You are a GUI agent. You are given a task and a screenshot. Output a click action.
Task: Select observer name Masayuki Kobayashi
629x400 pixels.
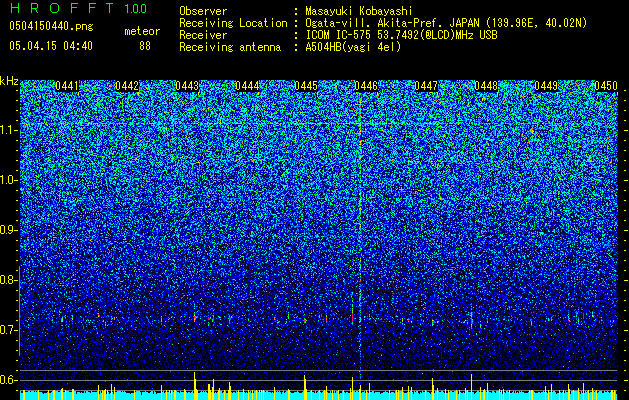[359, 11]
